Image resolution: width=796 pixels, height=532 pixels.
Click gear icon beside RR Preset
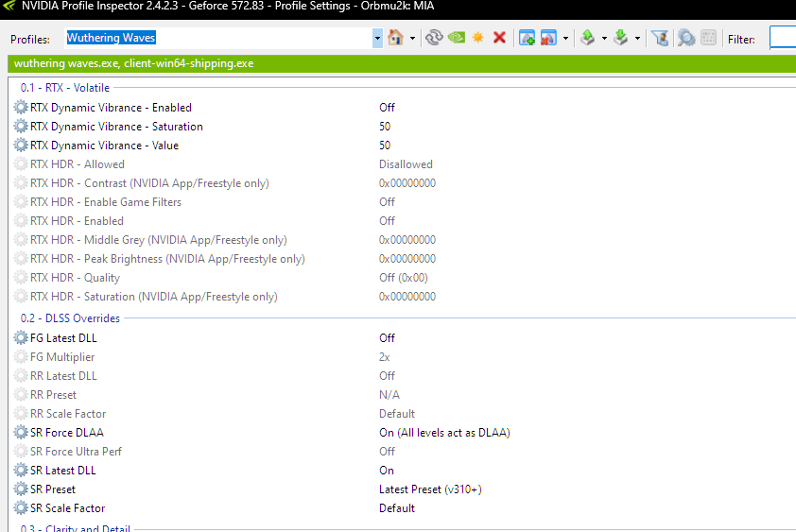21,394
